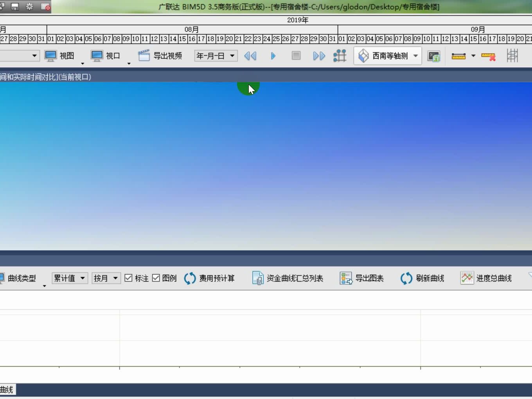Expand the 西南等轴测 view orientation dropdown
Screen dimensions: 532x399
click(415, 56)
